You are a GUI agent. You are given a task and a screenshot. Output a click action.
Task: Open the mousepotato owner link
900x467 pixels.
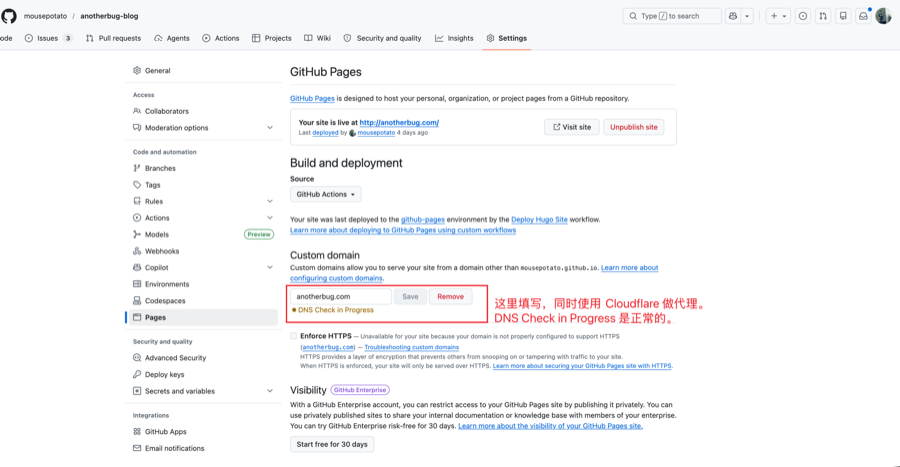click(45, 16)
